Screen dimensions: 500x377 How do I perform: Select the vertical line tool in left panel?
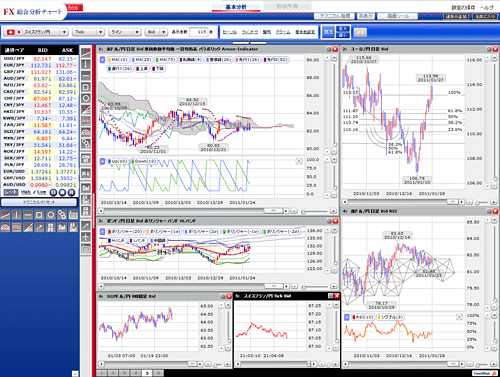17,215
